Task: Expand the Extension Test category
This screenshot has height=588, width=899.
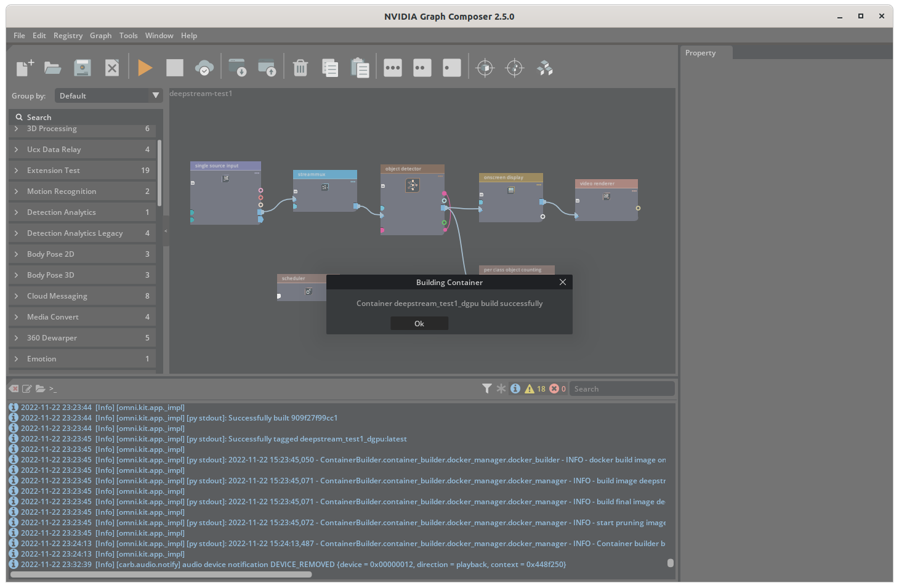Action: (82, 171)
